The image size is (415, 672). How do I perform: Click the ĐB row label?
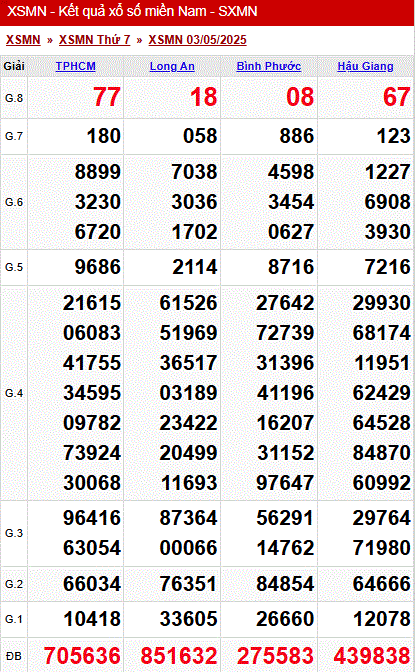[x=14, y=656]
